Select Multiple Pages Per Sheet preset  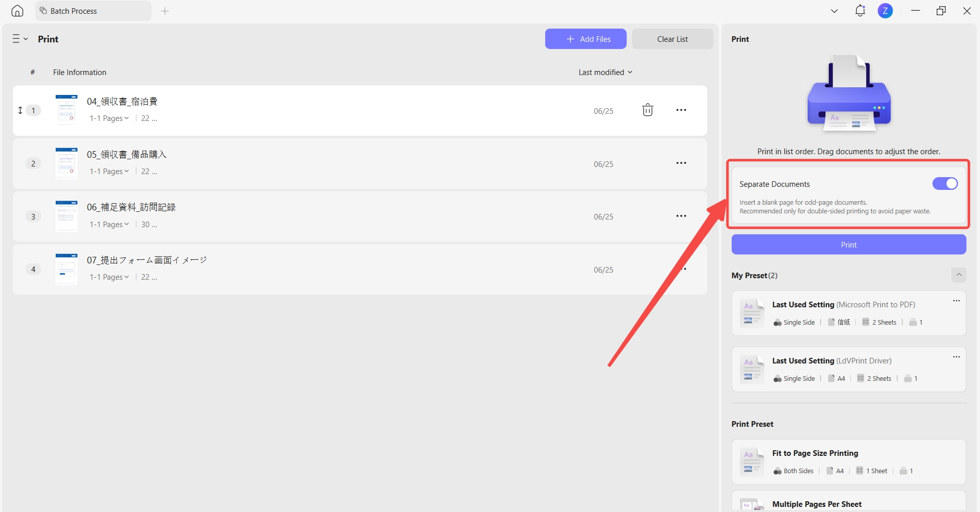tap(849, 501)
